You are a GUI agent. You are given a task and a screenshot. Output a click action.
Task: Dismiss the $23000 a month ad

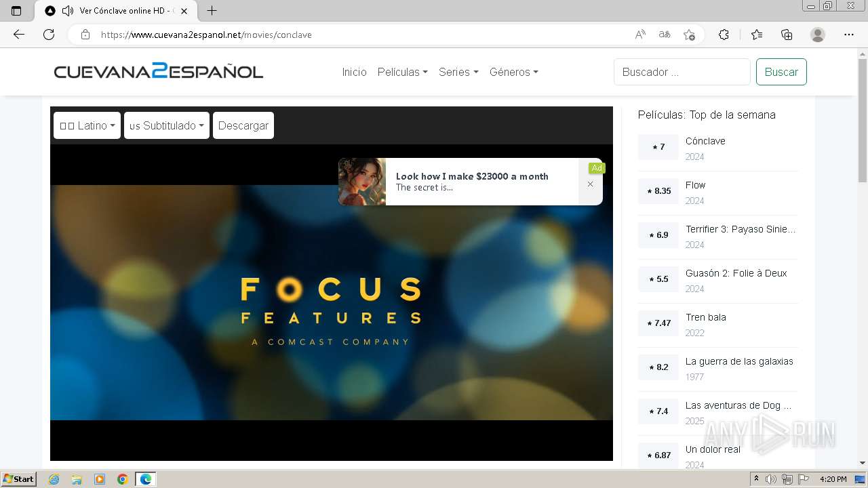[590, 184]
